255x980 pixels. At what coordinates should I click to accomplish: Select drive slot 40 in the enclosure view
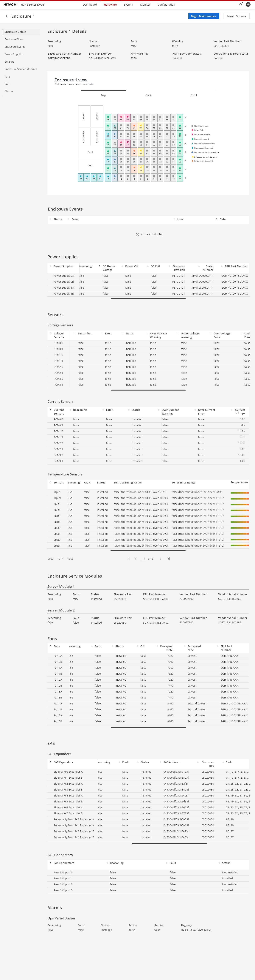134,152
